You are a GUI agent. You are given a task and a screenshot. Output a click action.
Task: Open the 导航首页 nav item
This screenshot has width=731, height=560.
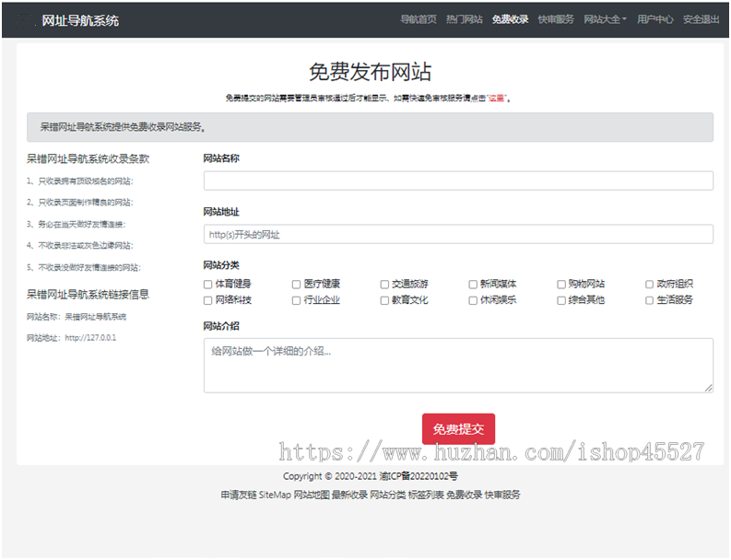tap(419, 19)
